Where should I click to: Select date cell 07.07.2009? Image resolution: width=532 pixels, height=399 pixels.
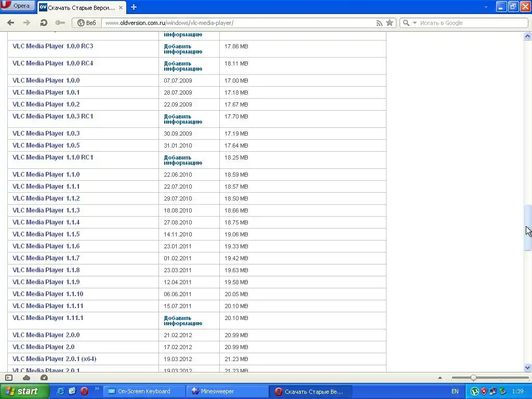(x=178, y=81)
